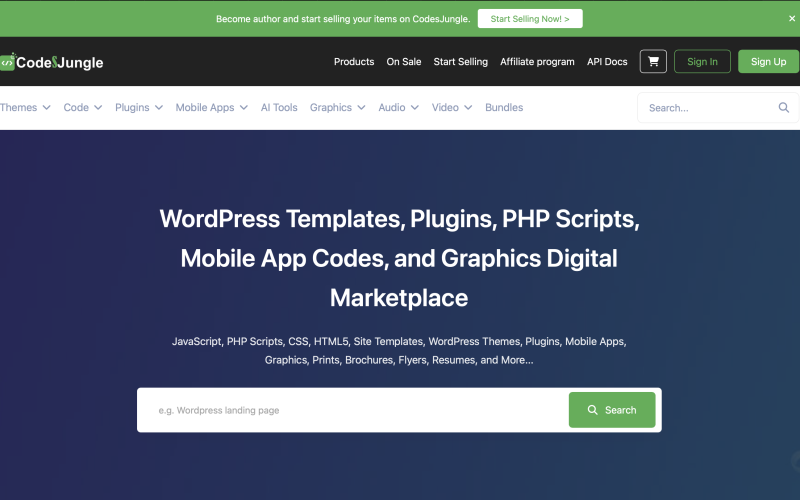Expand the Audio dropdown menu
Image resolution: width=800 pixels, height=500 pixels.
click(x=398, y=108)
